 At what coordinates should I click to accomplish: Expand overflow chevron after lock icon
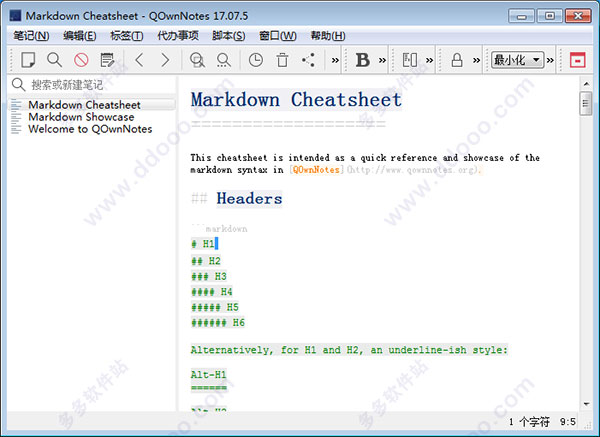coord(476,60)
